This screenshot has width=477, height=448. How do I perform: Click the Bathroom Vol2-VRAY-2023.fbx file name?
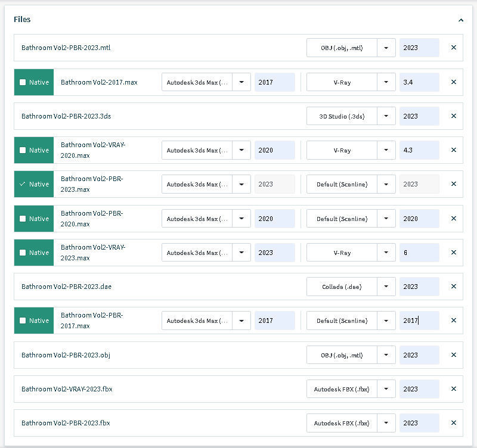pyautogui.click(x=67, y=389)
